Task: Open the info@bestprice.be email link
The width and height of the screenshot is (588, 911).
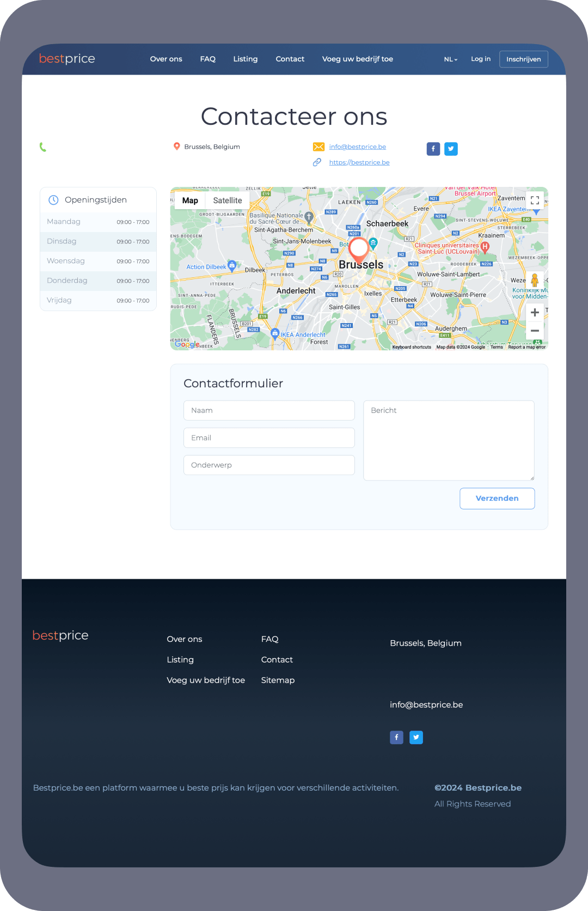Action: pos(357,147)
